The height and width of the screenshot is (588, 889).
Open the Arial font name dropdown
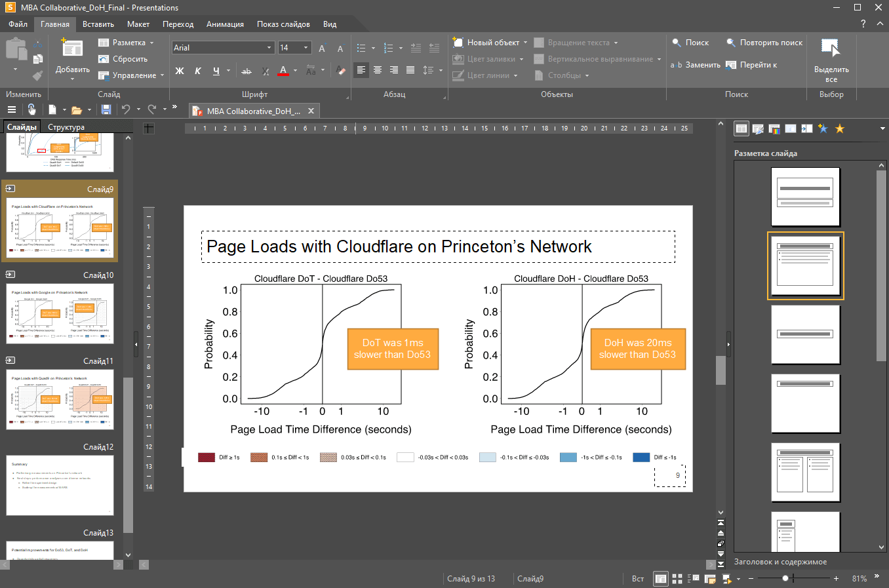pyautogui.click(x=269, y=48)
